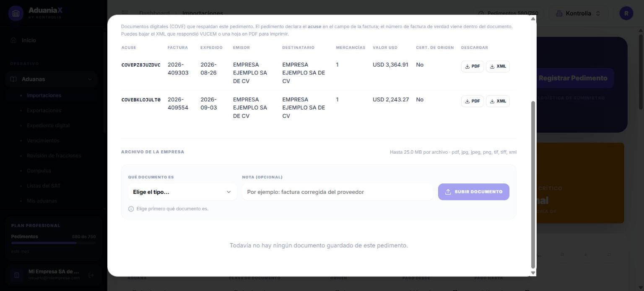
Task: Download PDF for acuse COVEBKLOJULT0
Action: (472, 101)
